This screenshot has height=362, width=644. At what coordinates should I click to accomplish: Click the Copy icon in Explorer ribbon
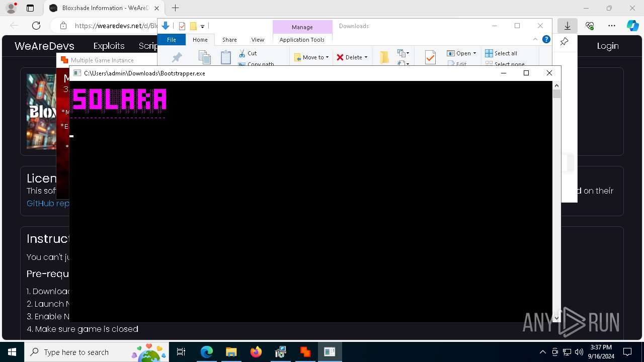click(x=204, y=57)
